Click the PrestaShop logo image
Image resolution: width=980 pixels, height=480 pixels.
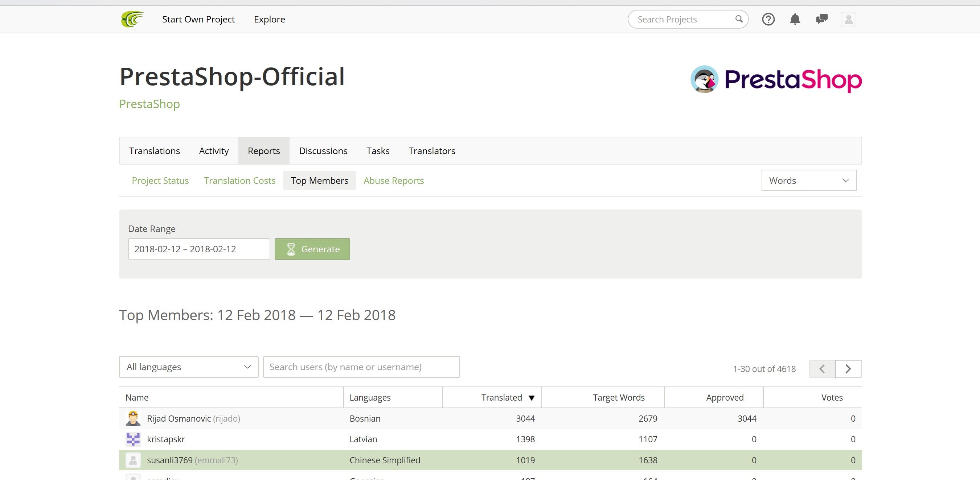click(x=776, y=79)
